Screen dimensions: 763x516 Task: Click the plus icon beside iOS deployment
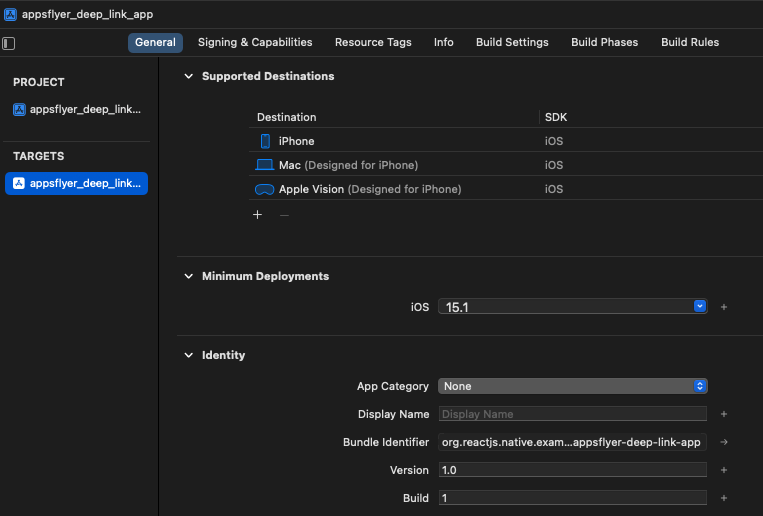724,307
